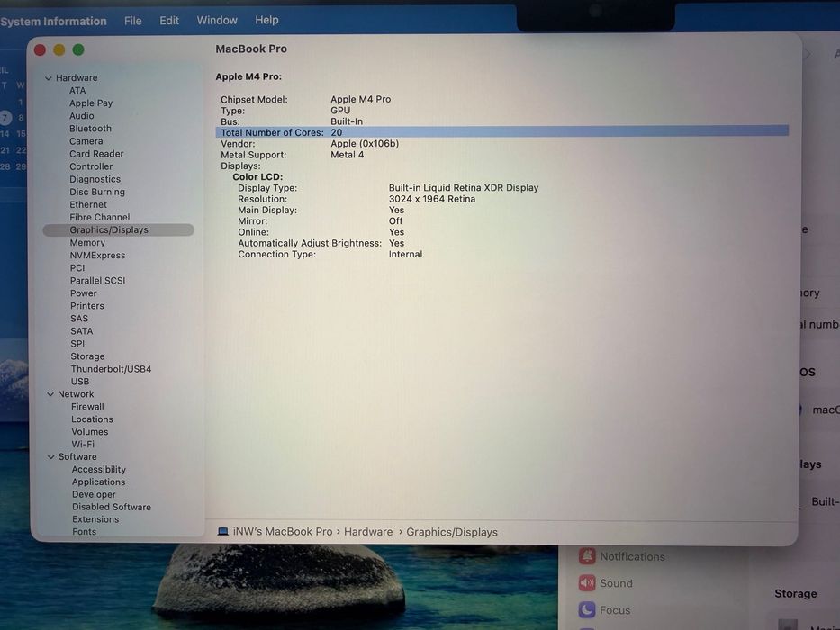This screenshot has width=840, height=630.
Task: Open the Help menu
Action: [266, 20]
